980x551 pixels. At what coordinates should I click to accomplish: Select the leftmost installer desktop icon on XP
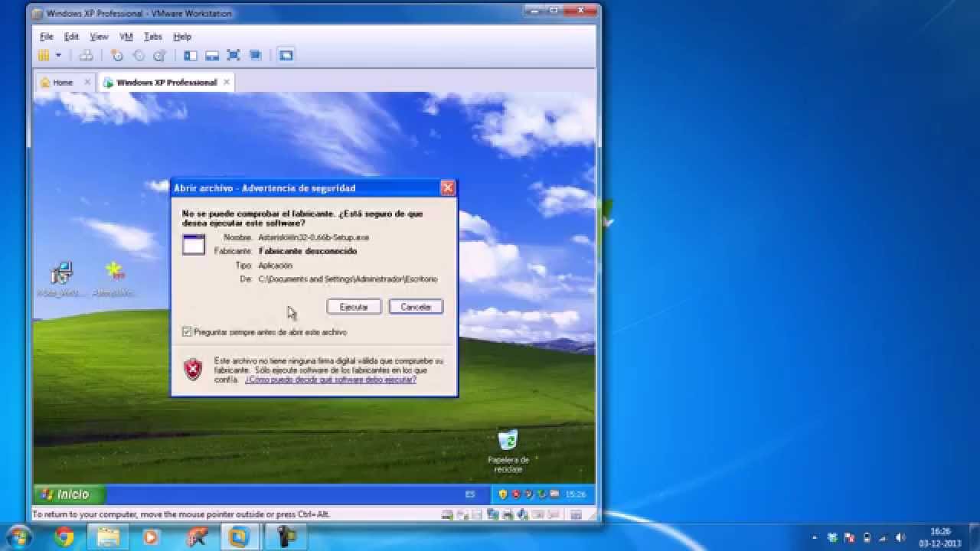click(x=61, y=279)
